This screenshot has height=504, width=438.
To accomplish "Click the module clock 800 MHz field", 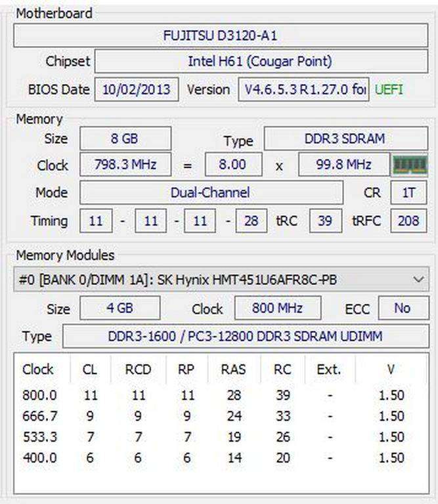I will click(x=278, y=308).
